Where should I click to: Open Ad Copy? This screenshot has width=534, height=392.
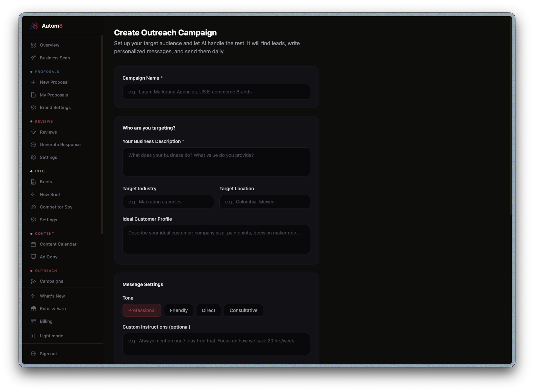pyautogui.click(x=49, y=257)
